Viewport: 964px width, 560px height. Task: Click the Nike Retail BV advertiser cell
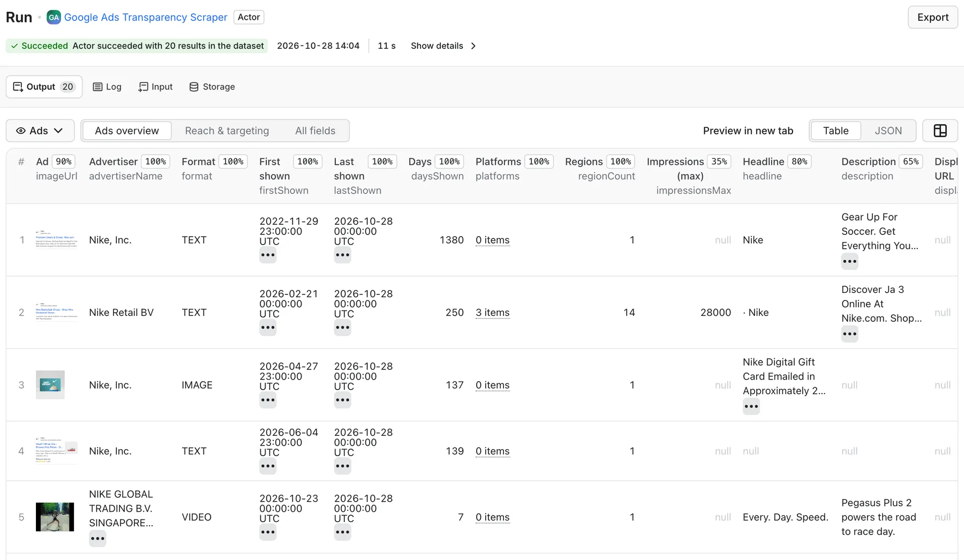(121, 313)
